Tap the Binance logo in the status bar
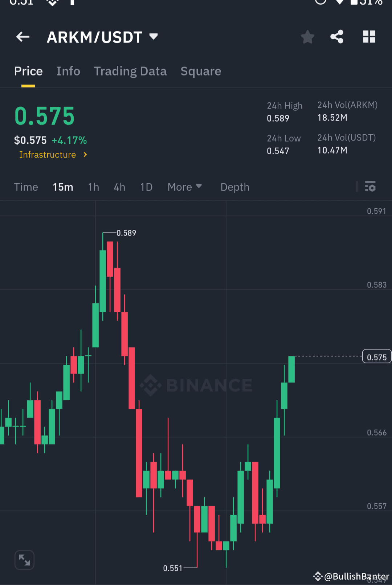392x585 pixels. click(52, 3)
